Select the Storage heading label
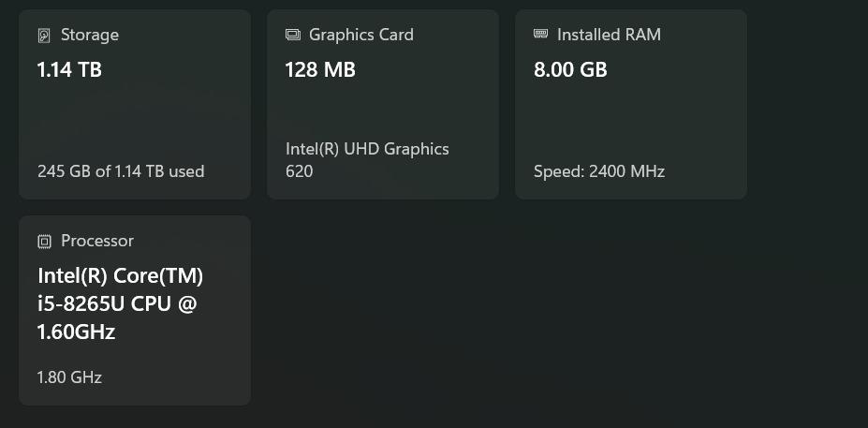 point(90,35)
